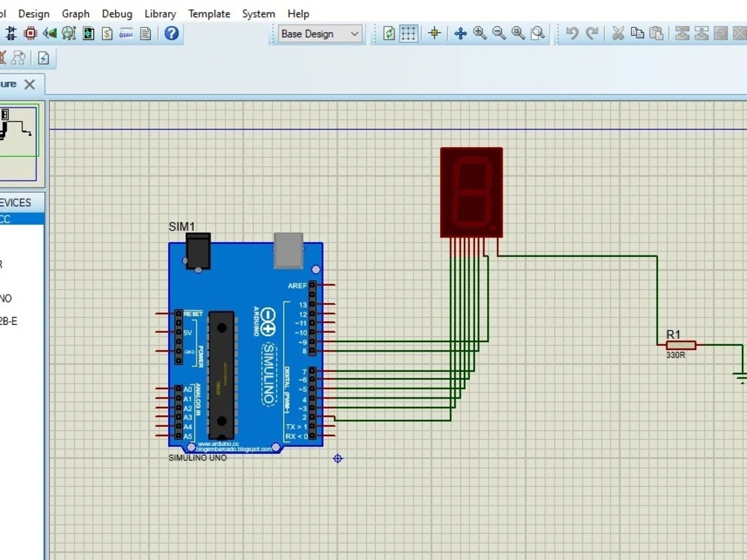Screen dimensions: 747x560
Task: Toggle the grid display icon
Action: tap(409, 34)
